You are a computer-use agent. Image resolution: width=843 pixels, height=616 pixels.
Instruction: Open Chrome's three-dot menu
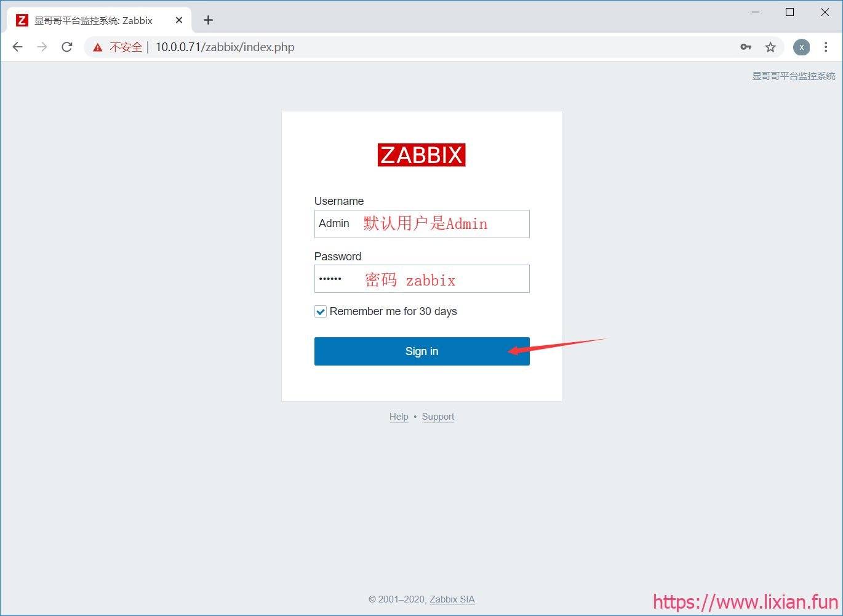click(826, 47)
